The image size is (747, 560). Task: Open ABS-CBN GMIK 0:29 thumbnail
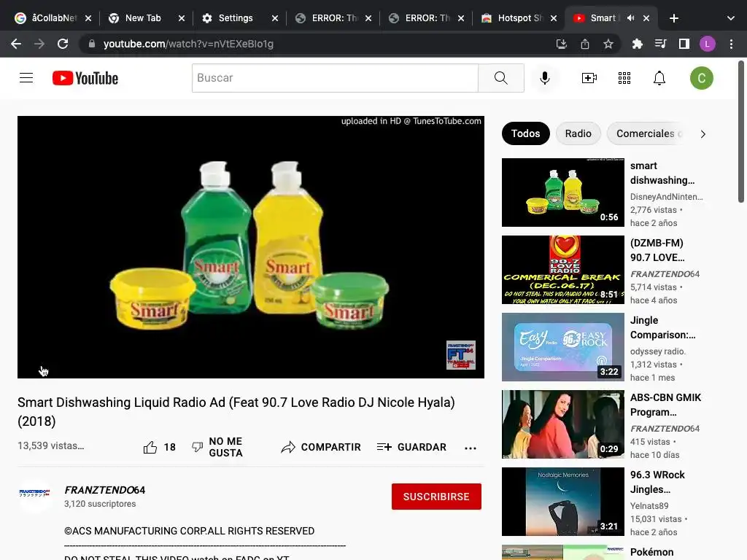[x=562, y=424]
